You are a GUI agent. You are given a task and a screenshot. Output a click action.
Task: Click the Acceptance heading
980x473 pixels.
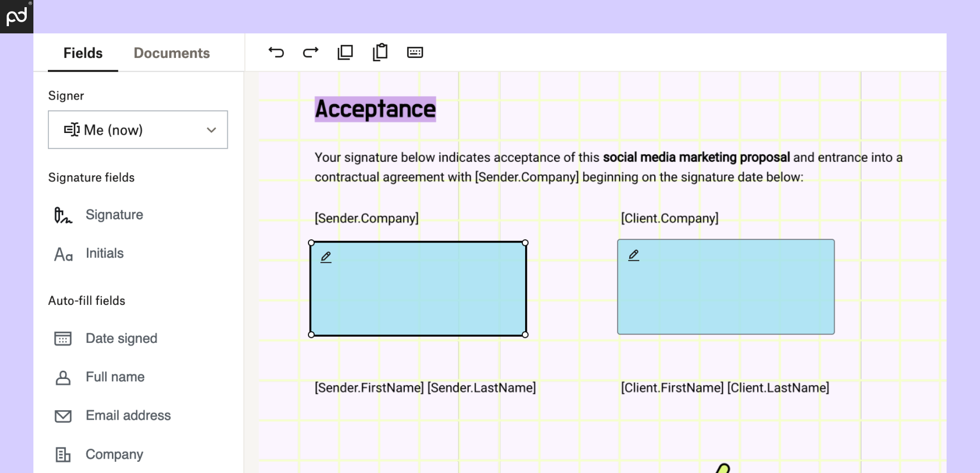pos(375,109)
